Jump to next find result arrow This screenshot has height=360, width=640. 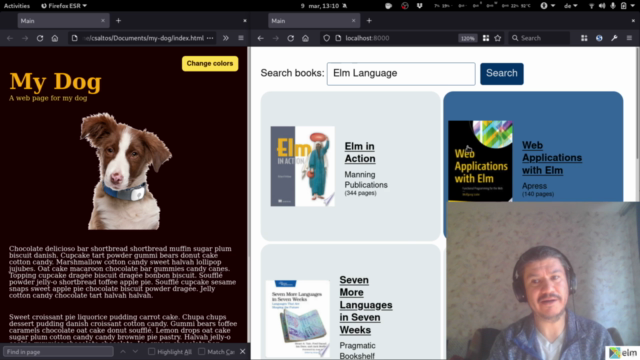pos(135,351)
